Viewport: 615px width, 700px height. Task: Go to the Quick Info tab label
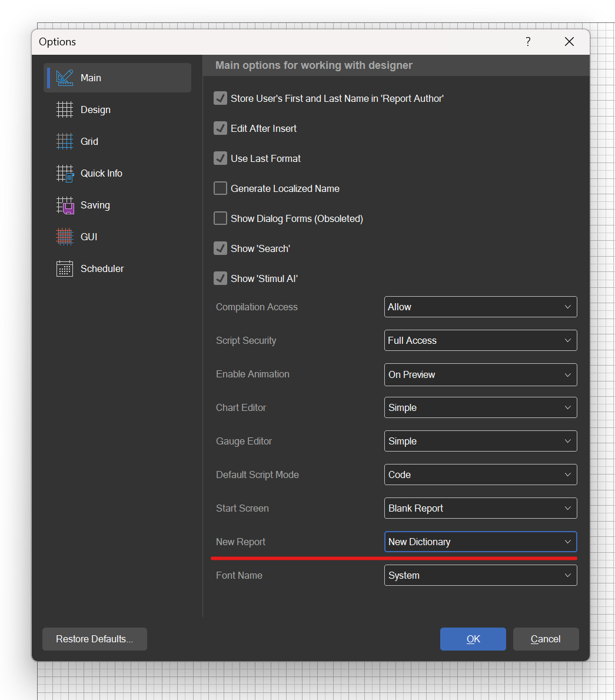(x=101, y=173)
